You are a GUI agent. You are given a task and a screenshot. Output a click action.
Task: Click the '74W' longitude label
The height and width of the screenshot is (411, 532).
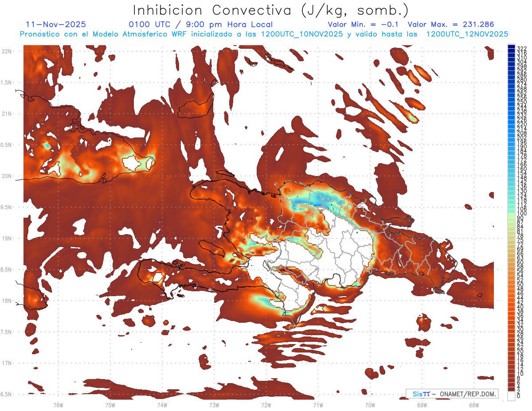(162, 405)
